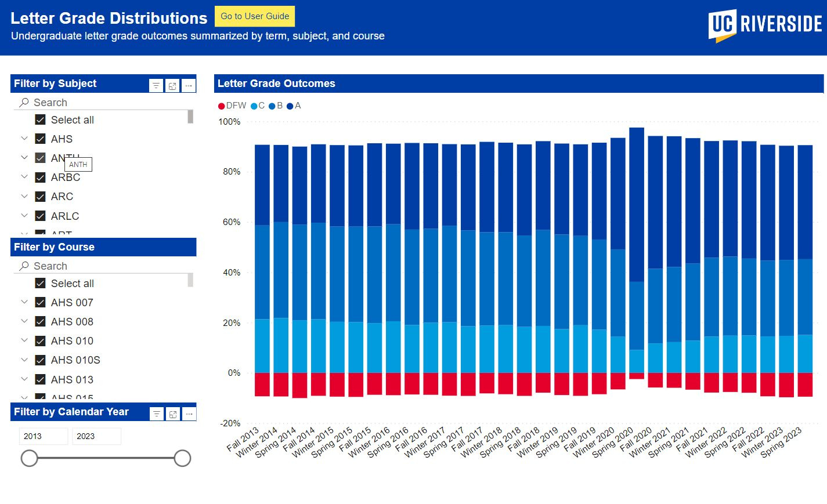Expand the ARBC subject entry

pos(24,177)
